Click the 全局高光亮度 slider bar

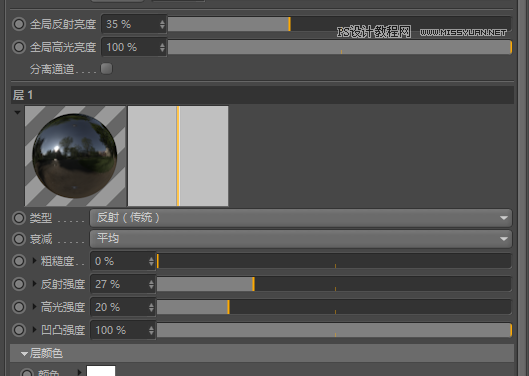coord(340,47)
